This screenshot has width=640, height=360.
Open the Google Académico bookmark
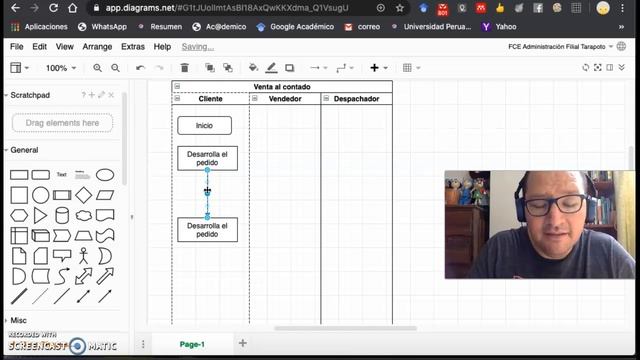[x=295, y=27]
